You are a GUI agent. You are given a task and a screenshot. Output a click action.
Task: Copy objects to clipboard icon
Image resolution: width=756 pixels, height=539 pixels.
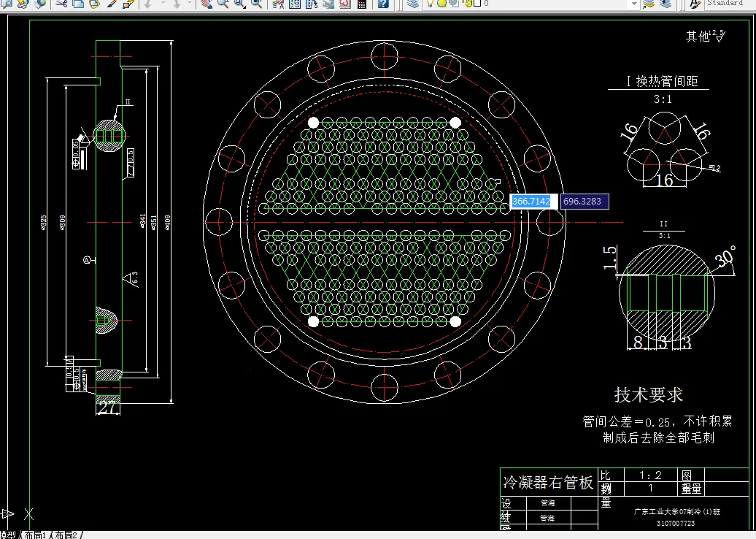click(x=78, y=4)
